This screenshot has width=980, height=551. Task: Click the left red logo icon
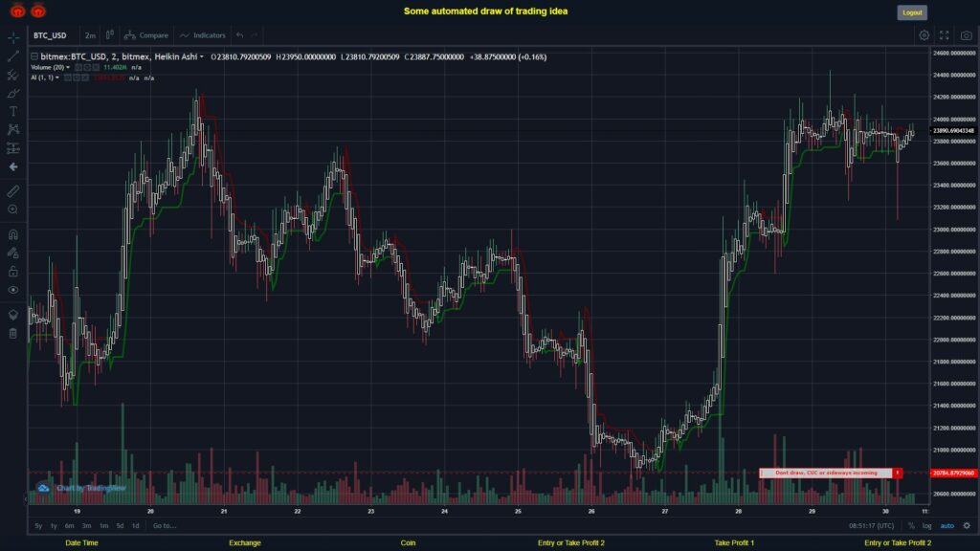(17, 11)
